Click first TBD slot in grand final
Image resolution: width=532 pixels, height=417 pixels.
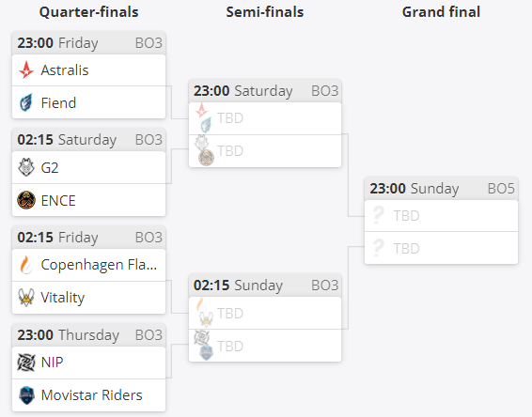tap(441, 216)
